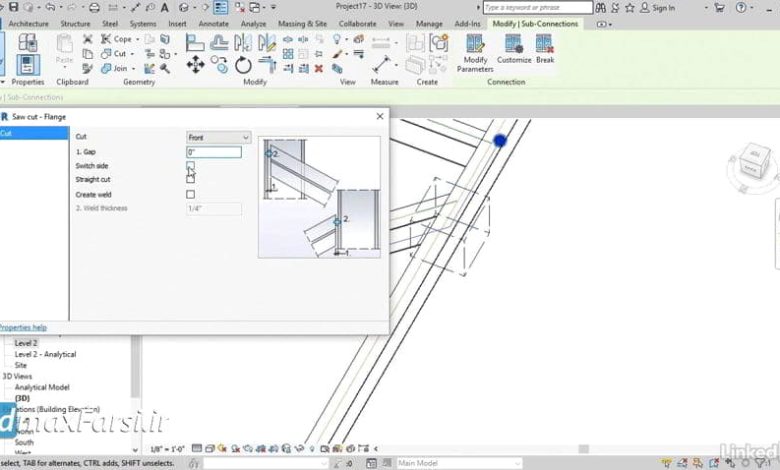Viewport: 780px width, 470px height.
Task: Click the Help question mark icon
Action: (x=741, y=7)
